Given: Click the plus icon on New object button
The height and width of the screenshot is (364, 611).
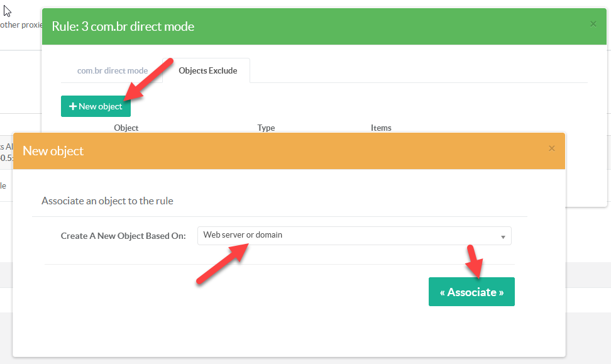Looking at the screenshot, I should click(x=73, y=106).
